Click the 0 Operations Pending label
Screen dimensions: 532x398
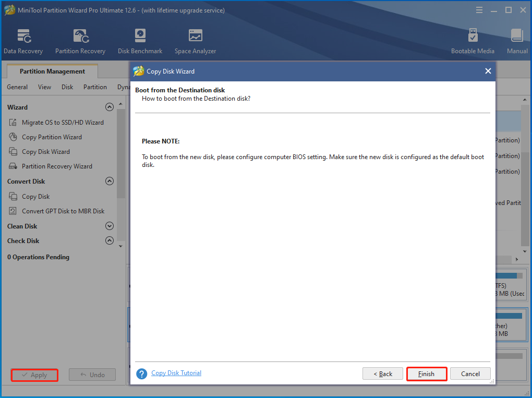pyautogui.click(x=39, y=257)
